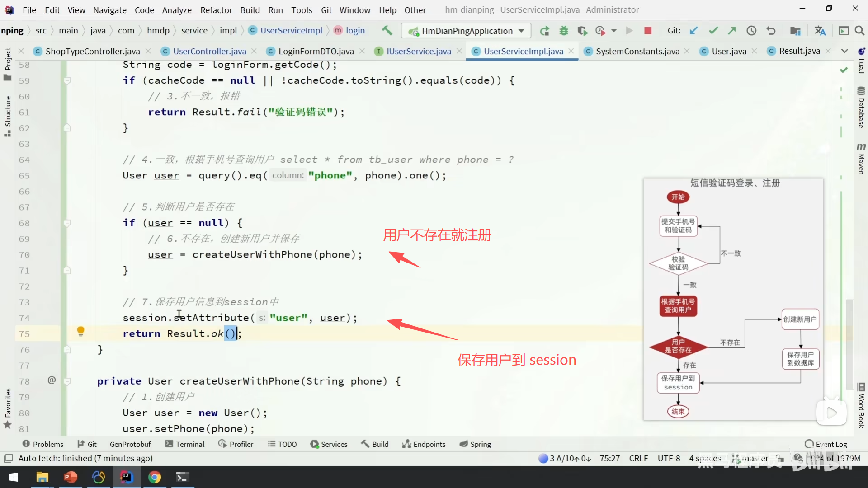Collapse the if block fold at line 59
The image size is (868, 488).
point(67,80)
